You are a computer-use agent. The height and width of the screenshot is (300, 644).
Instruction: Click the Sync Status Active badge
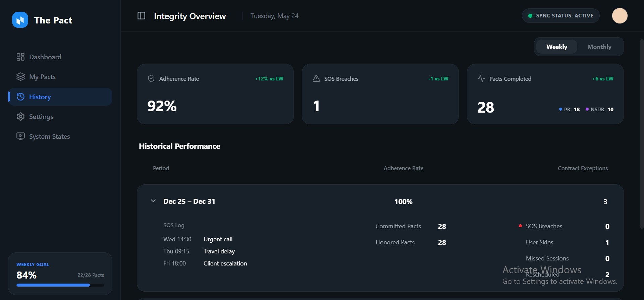[x=560, y=16]
